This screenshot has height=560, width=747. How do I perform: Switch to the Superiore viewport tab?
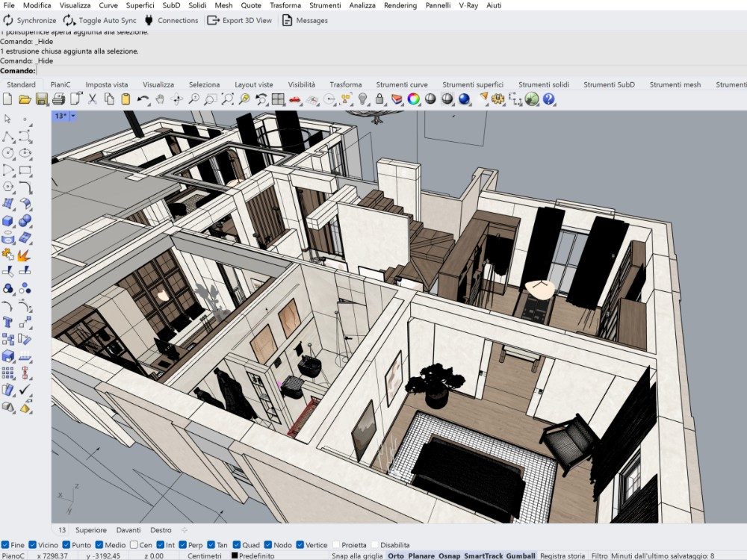91,530
